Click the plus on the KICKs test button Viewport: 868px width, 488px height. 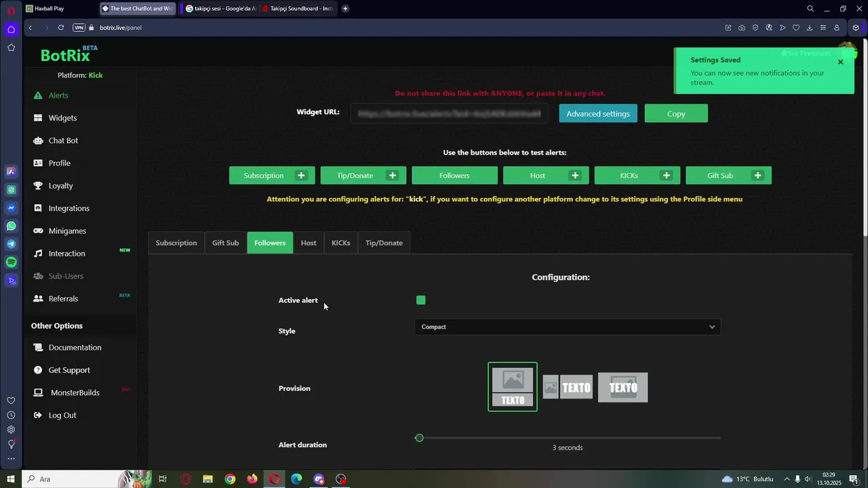click(x=667, y=176)
